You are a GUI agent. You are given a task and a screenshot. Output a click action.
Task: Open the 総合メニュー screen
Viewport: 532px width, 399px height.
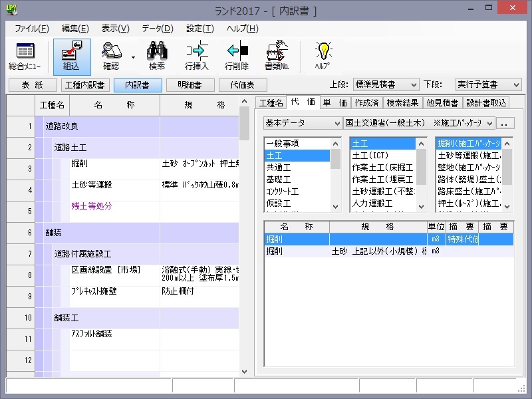tap(25, 56)
